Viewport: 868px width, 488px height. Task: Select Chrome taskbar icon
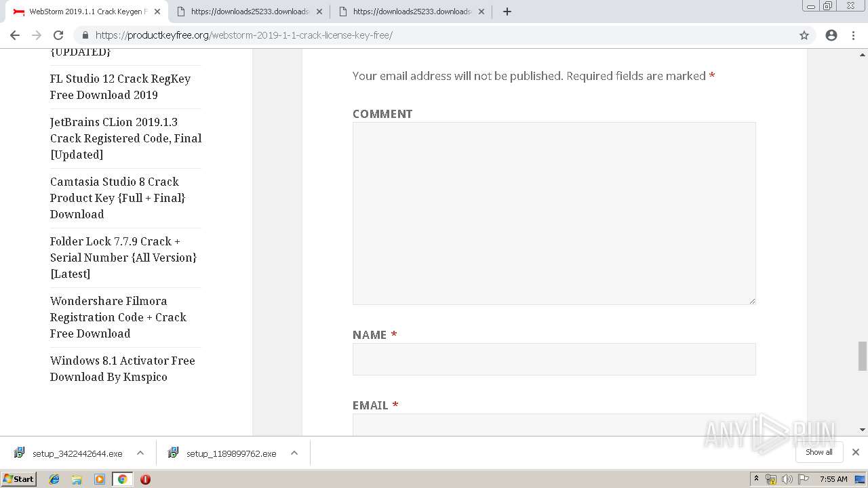tap(122, 479)
